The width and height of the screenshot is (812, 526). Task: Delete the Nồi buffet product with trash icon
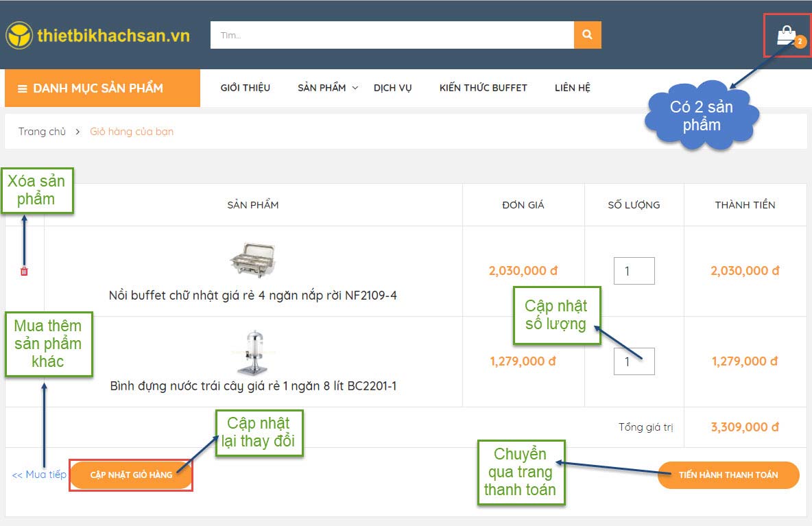[24, 272]
